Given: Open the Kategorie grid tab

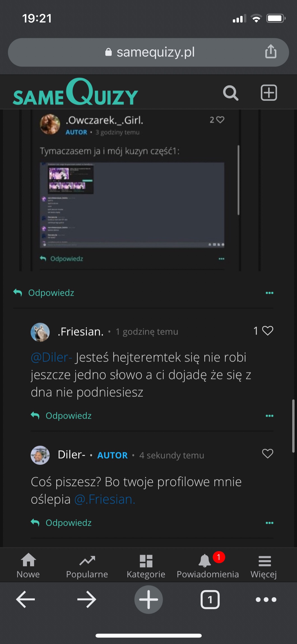Looking at the screenshot, I should coord(146,566).
